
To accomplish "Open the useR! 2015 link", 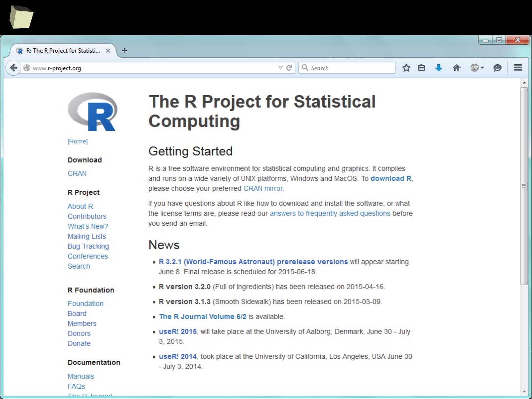I will click(x=178, y=332).
